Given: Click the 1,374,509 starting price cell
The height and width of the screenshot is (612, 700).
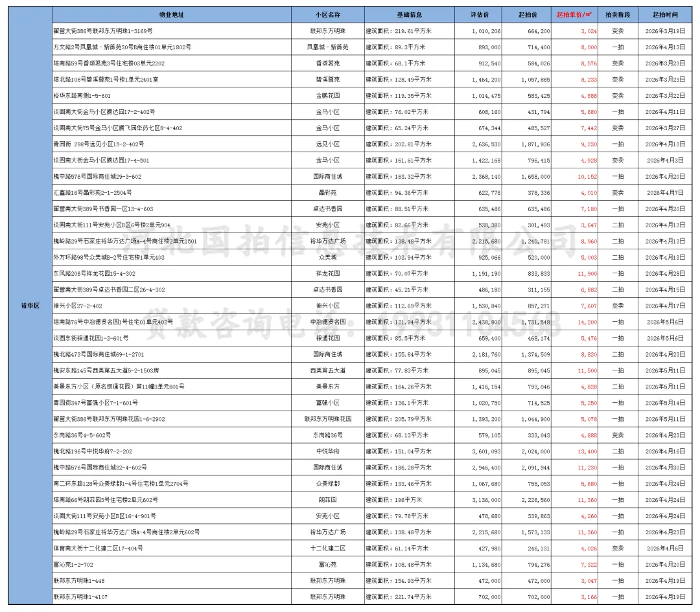Looking at the screenshot, I should [x=526, y=355].
